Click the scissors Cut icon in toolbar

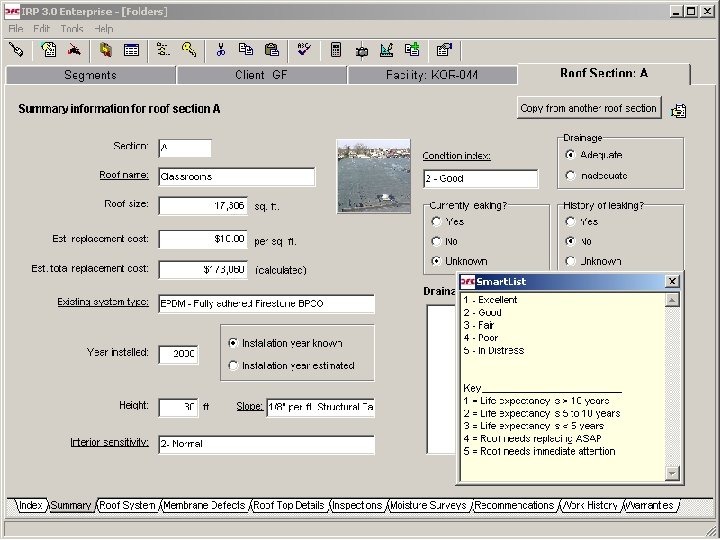coord(220,49)
